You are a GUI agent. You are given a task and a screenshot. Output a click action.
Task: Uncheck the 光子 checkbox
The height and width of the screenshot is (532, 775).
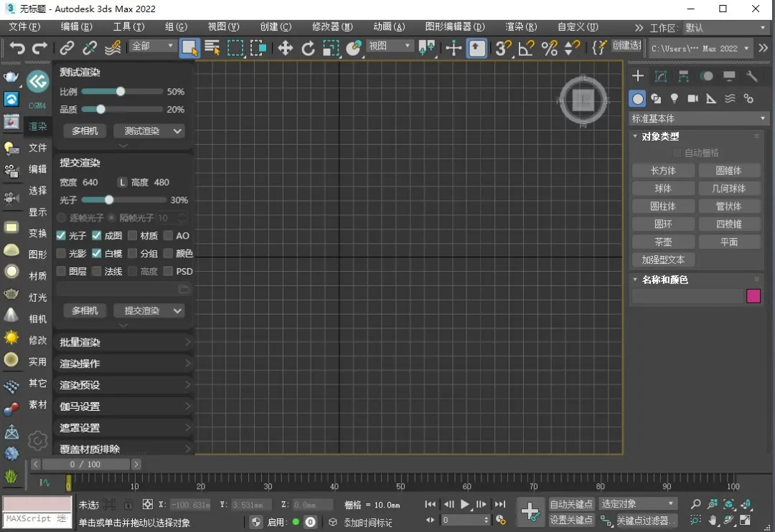(x=62, y=236)
